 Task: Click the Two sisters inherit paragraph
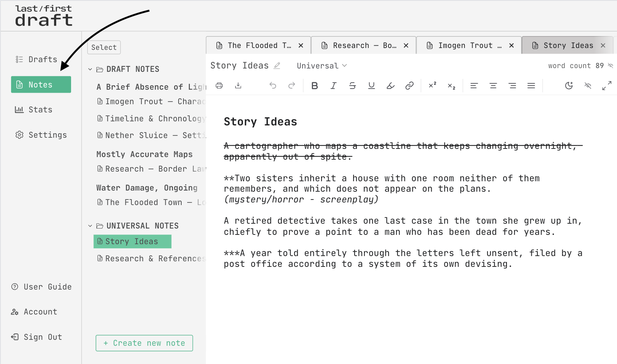pos(382,189)
